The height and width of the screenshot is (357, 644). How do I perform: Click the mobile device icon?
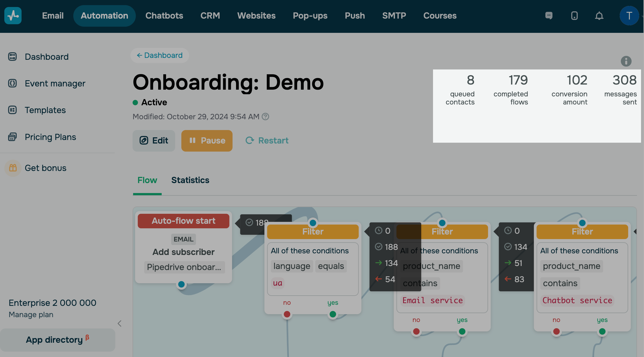coord(574,16)
